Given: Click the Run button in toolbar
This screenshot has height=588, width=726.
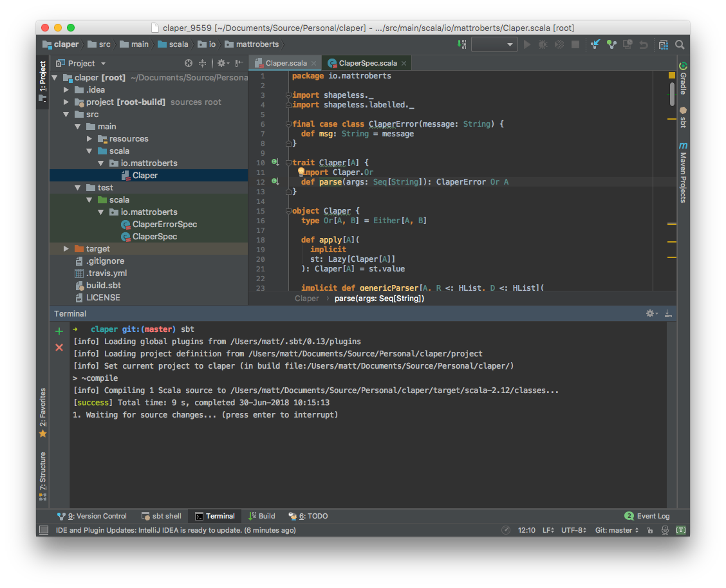Looking at the screenshot, I should [x=527, y=44].
